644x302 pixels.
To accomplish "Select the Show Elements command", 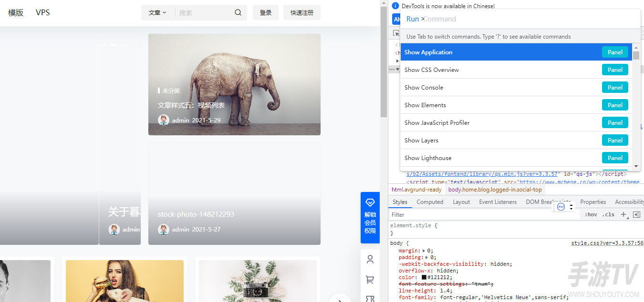I will (x=516, y=105).
